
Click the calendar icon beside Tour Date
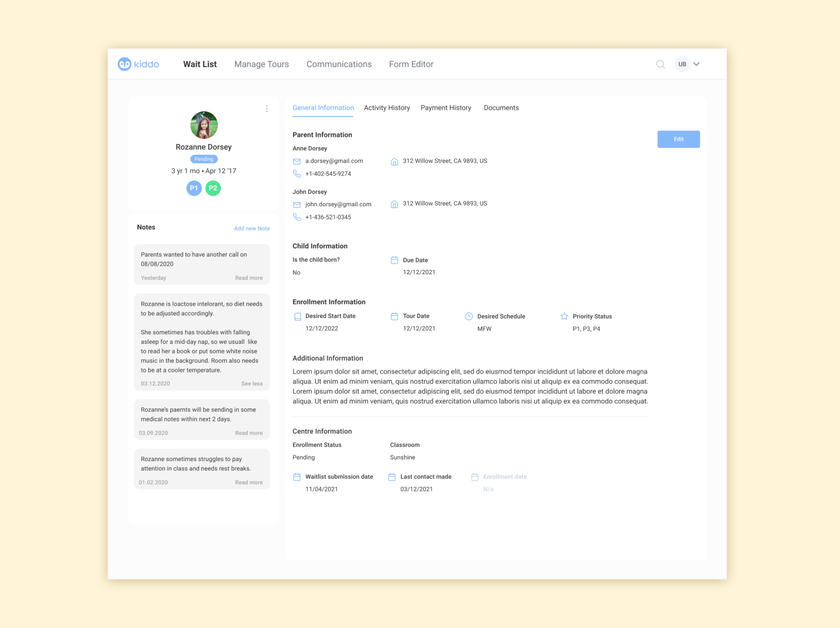(x=394, y=316)
